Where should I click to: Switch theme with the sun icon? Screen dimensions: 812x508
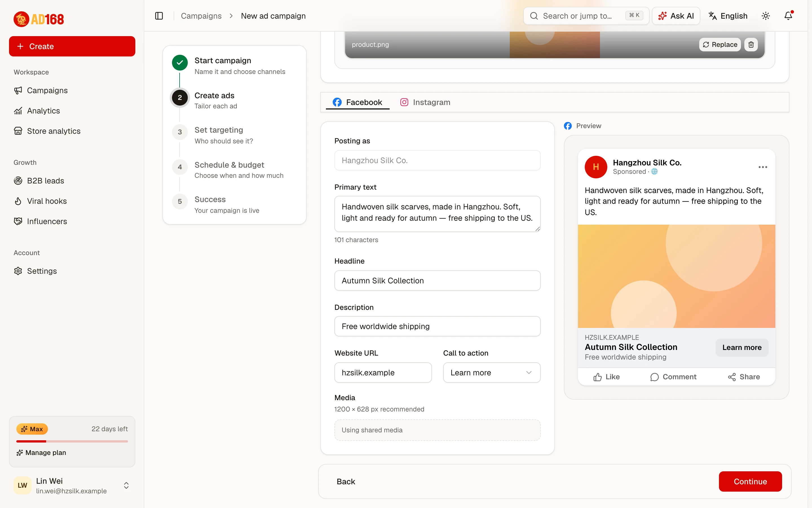[x=765, y=16]
